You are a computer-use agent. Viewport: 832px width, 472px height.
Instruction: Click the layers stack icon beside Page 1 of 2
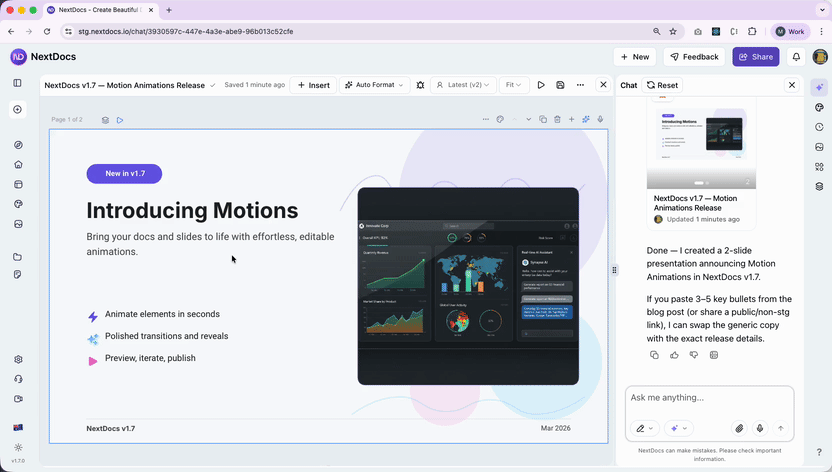[105, 120]
